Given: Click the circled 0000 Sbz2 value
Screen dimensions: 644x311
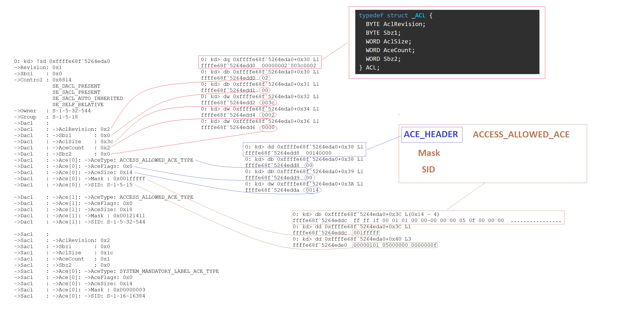Looking at the screenshot, I should coord(268,127).
